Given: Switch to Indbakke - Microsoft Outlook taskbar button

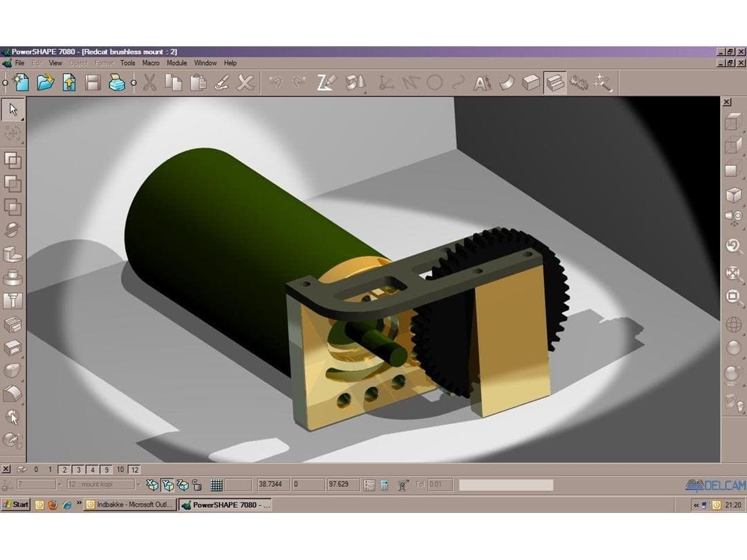Looking at the screenshot, I should [130, 505].
